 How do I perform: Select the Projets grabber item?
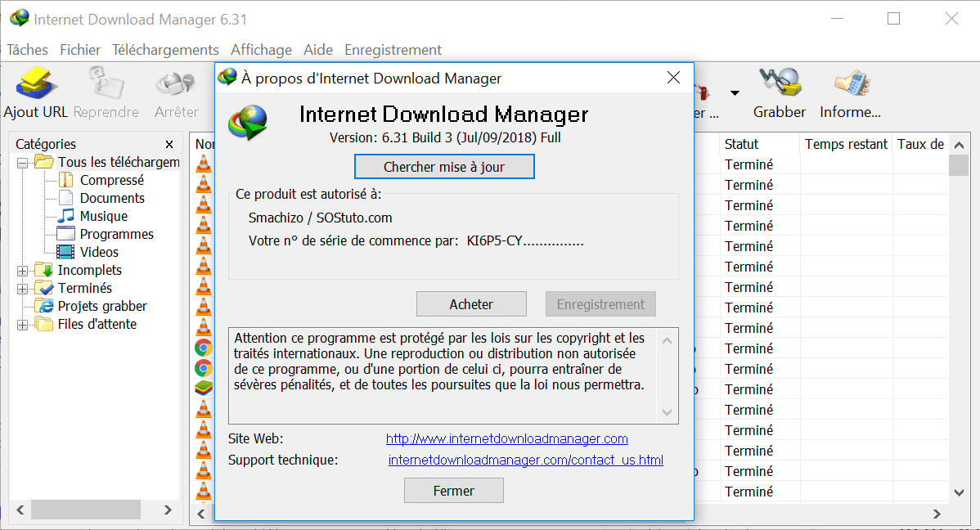(102, 306)
